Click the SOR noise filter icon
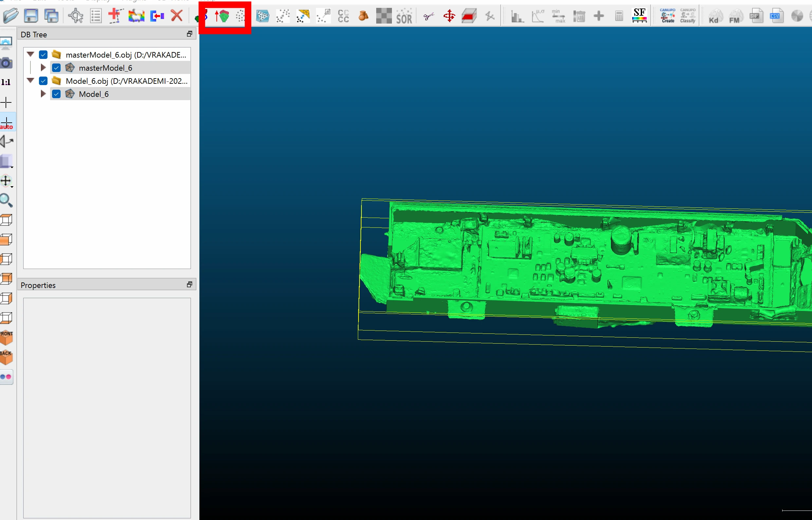 (x=404, y=16)
